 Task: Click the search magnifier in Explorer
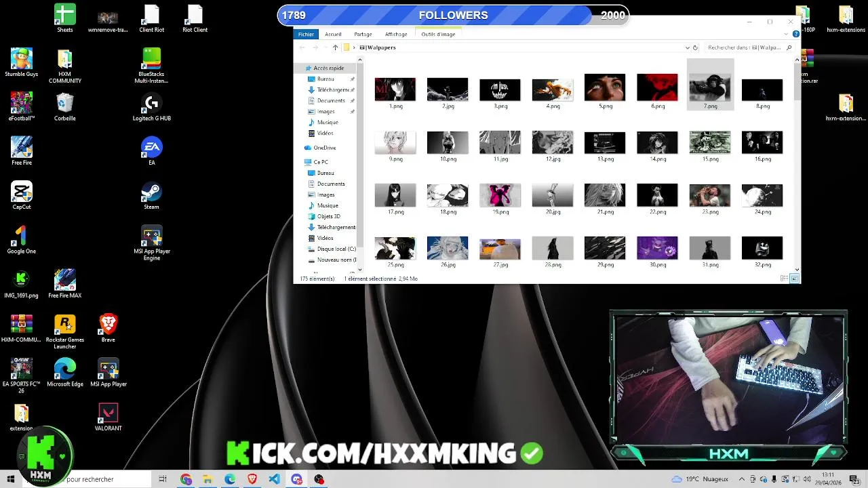pyautogui.click(x=789, y=47)
